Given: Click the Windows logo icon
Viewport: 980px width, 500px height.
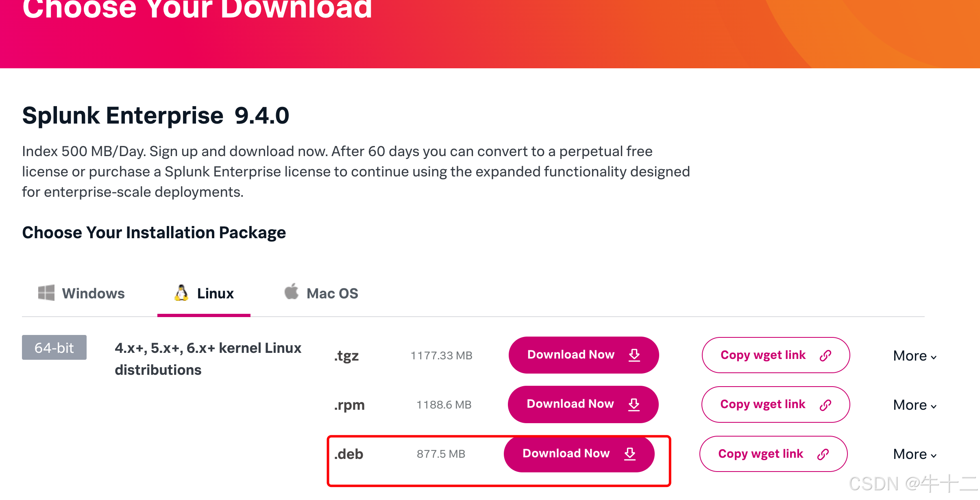Looking at the screenshot, I should pyautogui.click(x=46, y=293).
